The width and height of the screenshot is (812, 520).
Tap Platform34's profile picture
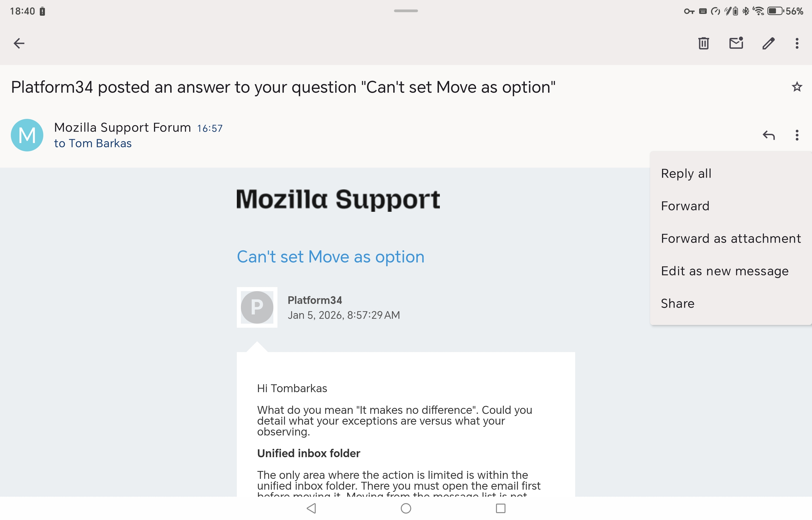[x=257, y=307]
